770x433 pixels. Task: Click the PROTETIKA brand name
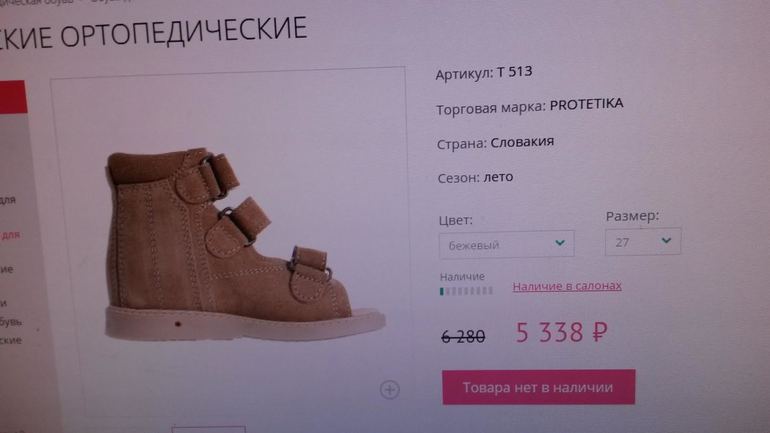point(586,104)
